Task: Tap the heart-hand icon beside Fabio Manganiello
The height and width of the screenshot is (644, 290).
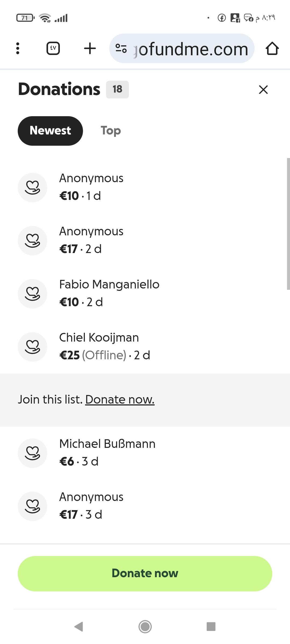Action: 32,294
